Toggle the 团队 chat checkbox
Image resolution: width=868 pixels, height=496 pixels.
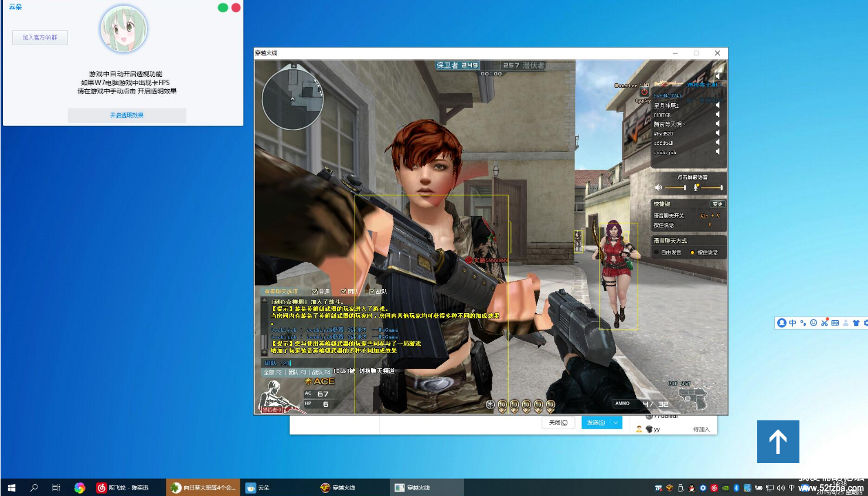coord(343,291)
